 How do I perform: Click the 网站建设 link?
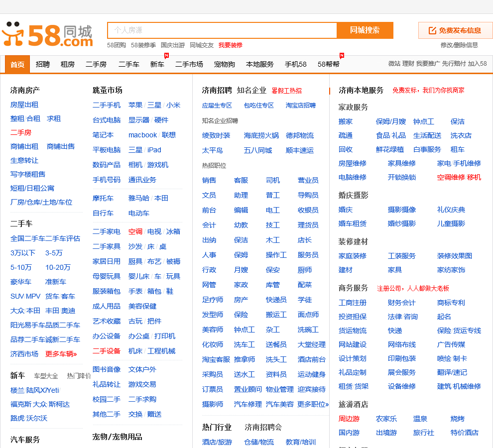[353, 345]
